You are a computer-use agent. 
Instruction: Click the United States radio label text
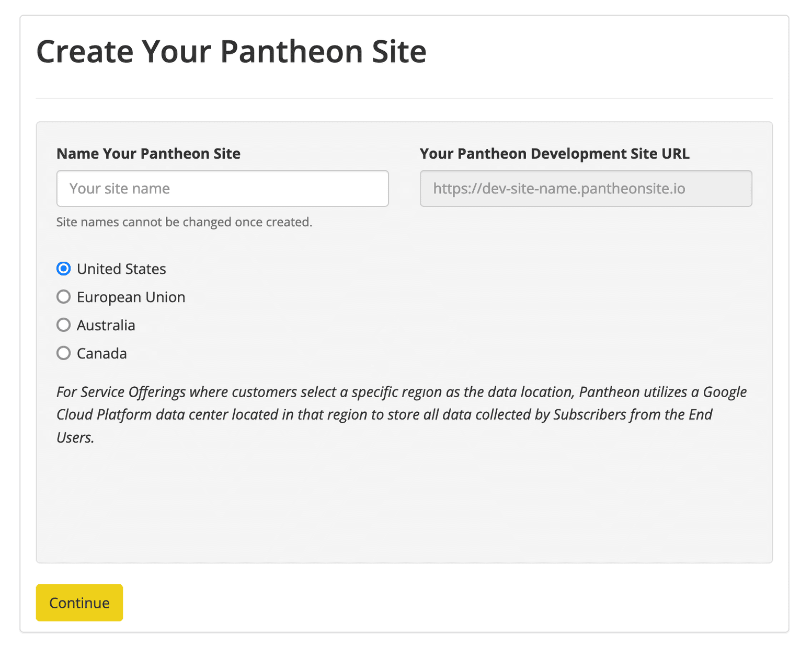coord(121,269)
